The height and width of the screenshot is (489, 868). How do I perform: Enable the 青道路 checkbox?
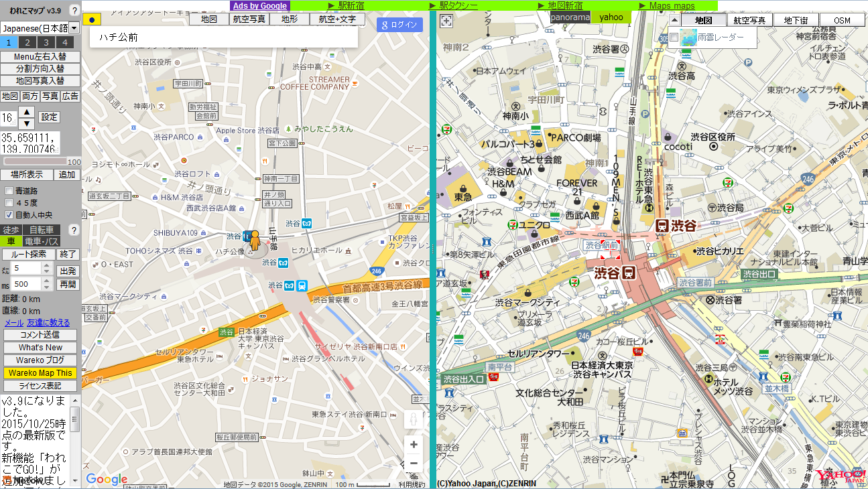coord(9,191)
